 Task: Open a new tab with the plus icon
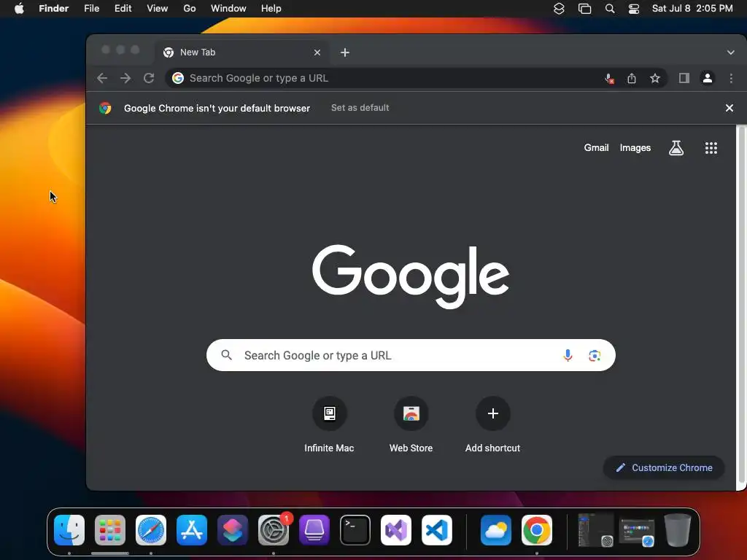345,52
